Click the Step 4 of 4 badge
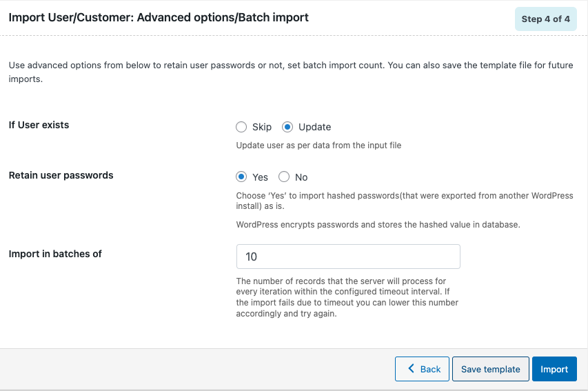 [x=546, y=19]
